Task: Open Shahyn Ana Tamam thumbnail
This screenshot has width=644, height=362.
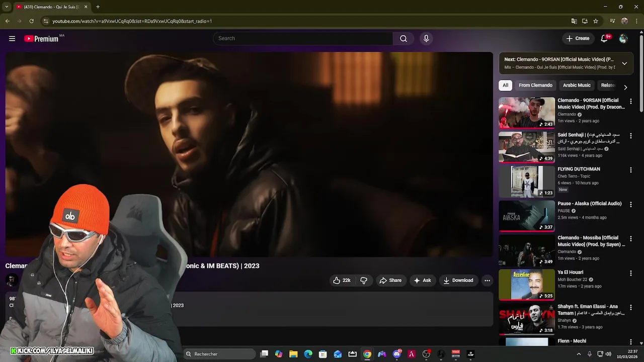Action: (527, 319)
